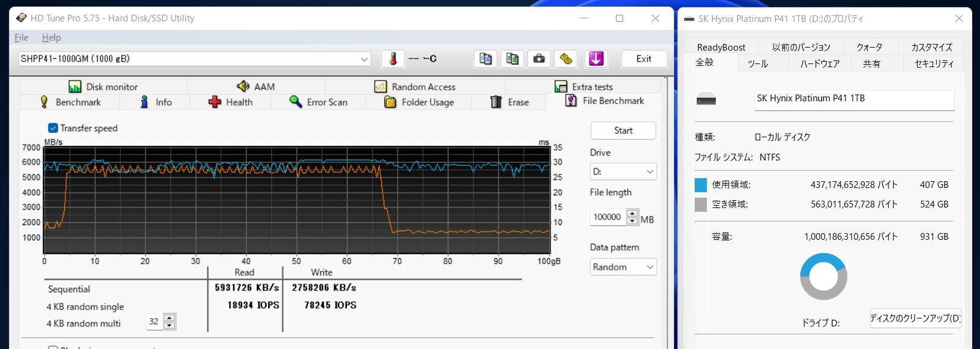This screenshot has width=980, height=349.
Task: Increase 4 KB random multi queue depth
Action: point(170,317)
